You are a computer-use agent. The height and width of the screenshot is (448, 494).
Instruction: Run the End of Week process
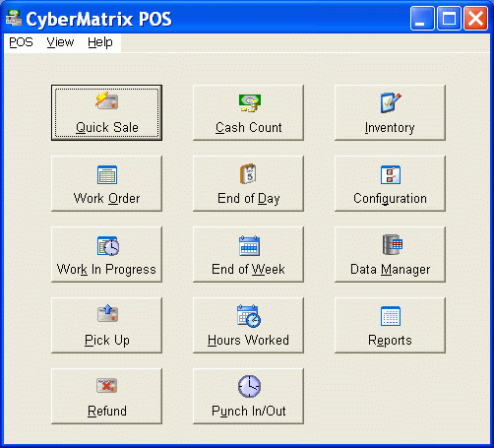248,254
